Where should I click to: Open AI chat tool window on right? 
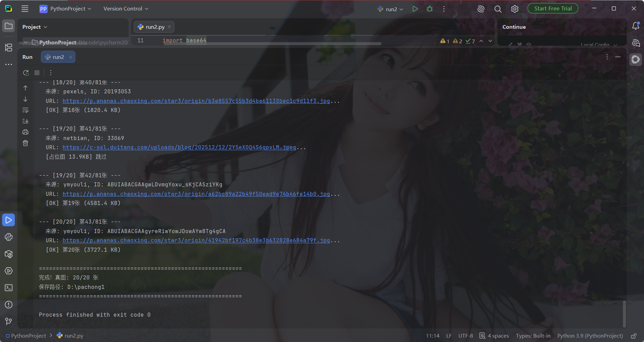point(636,43)
